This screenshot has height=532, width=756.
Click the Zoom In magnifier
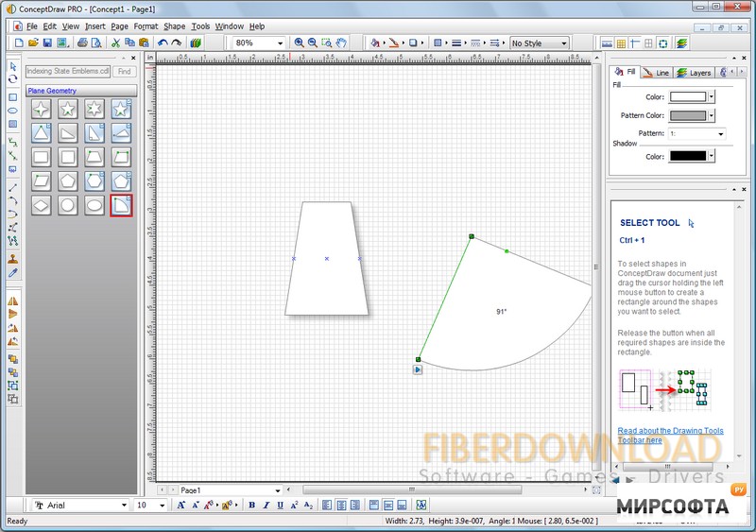click(x=299, y=43)
